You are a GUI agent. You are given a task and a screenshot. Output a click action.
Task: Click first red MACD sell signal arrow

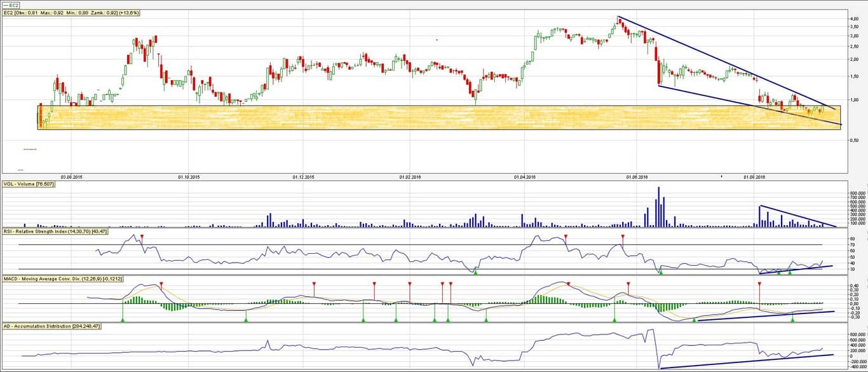161,284
